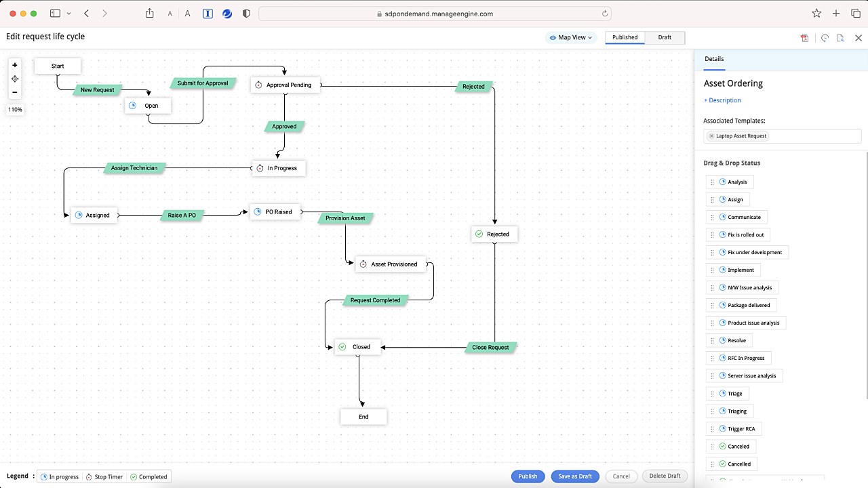
Task: Zoom out the lifecycle canvas
Action: coord(15,92)
